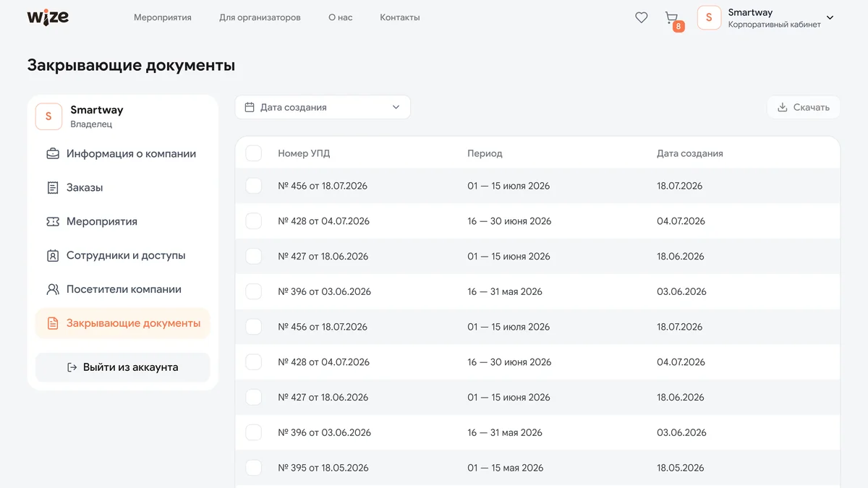
Task: Click the people icon beside Посетители компании
Action: pos(53,289)
